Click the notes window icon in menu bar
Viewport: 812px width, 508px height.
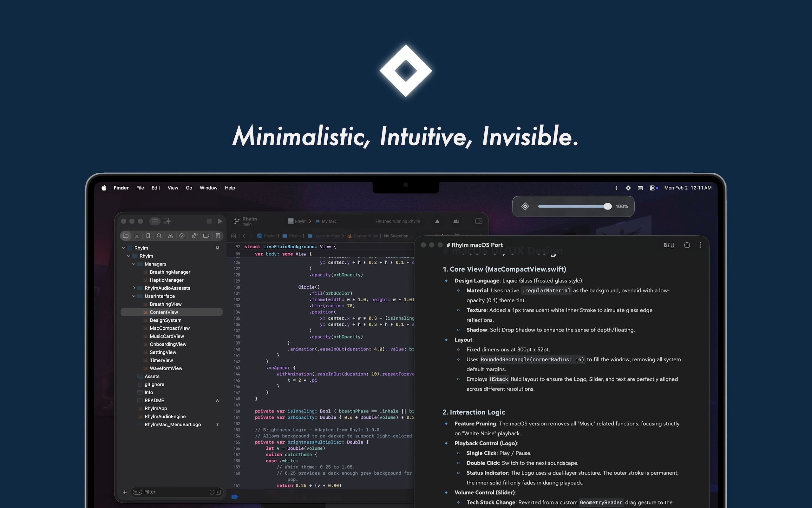click(x=640, y=188)
